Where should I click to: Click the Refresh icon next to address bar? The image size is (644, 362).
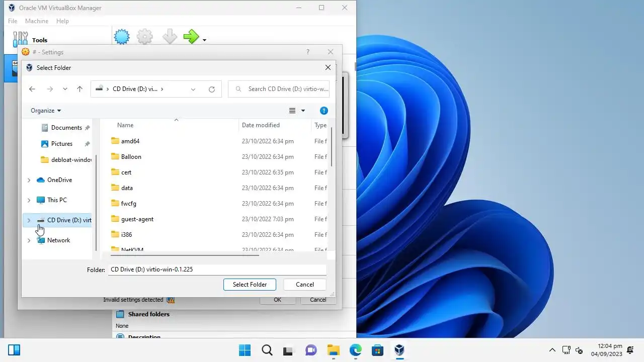click(212, 89)
